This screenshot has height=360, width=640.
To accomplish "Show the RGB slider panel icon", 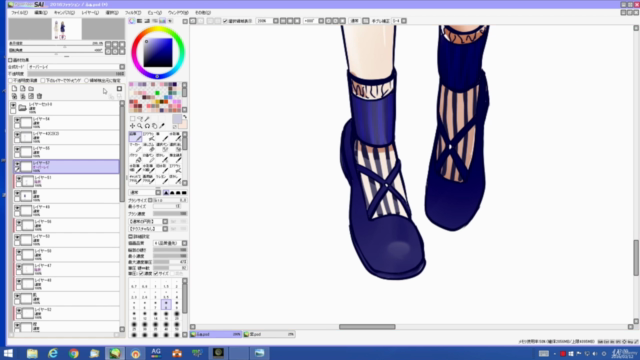I will [x=140, y=21].
